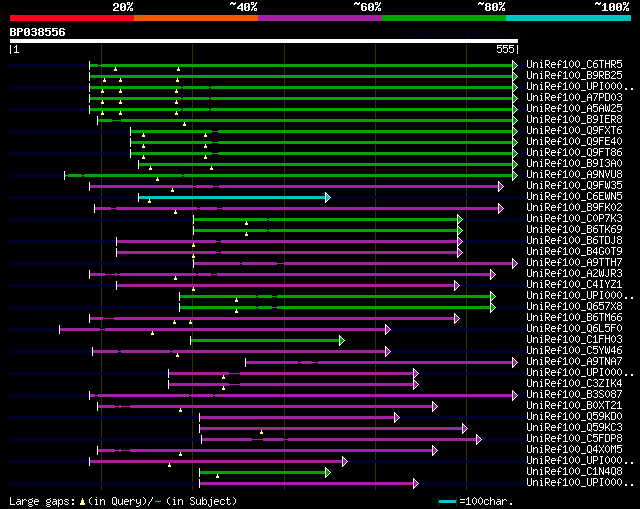The height and width of the screenshot is (509, 640).
Task: Select the UniRef100_B9I3A0 label
Action: [x=574, y=164]
